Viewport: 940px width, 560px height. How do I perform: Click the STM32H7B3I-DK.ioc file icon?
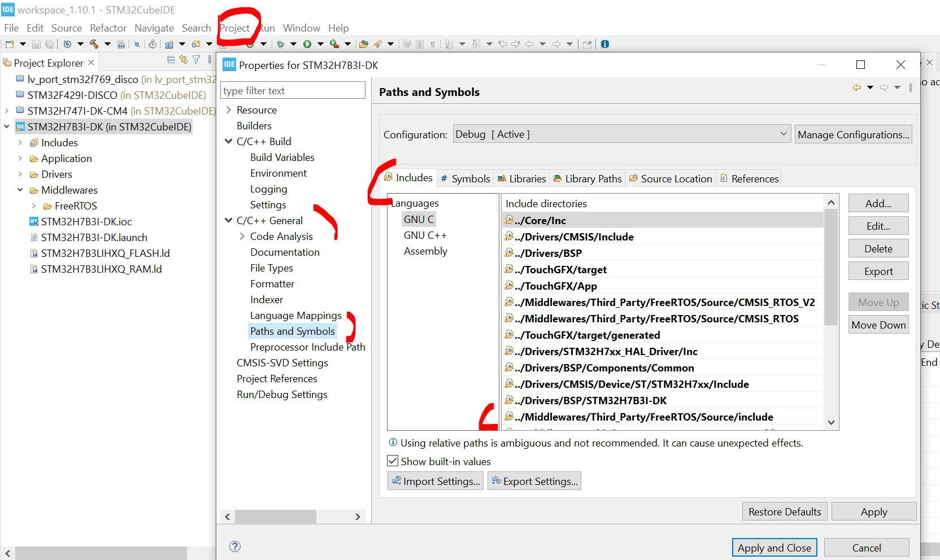[34, 222]
